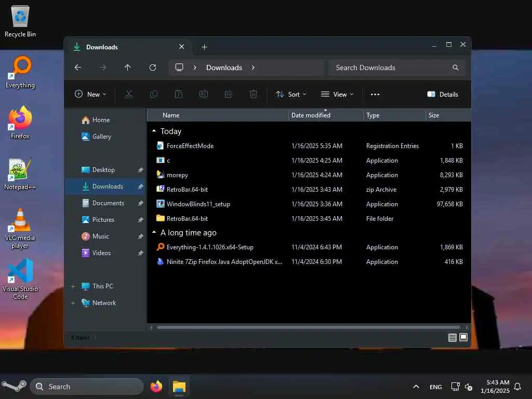
Task: Add a new Explorer tab
Action: click(x=204, y=47)
